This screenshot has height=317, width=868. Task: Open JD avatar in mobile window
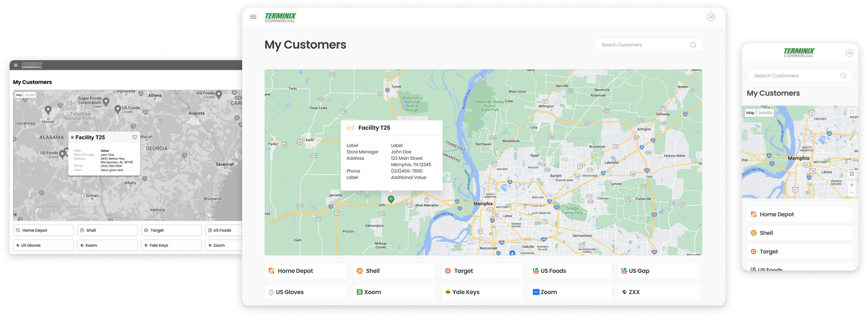pyautogui.click(x=849, y=53)
